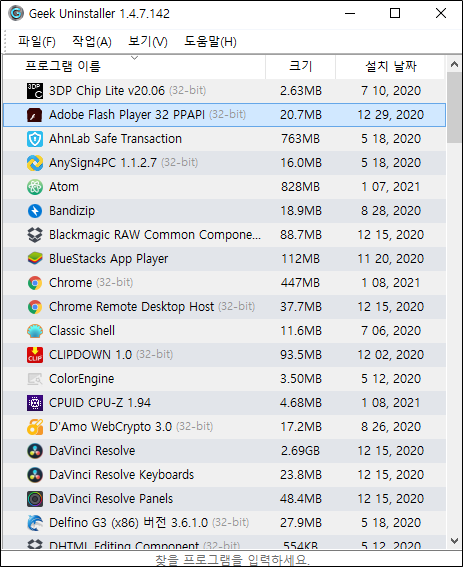Open the 작업(A) menu
This screenshot has width=463, height=567.
[x=92, y=42]
